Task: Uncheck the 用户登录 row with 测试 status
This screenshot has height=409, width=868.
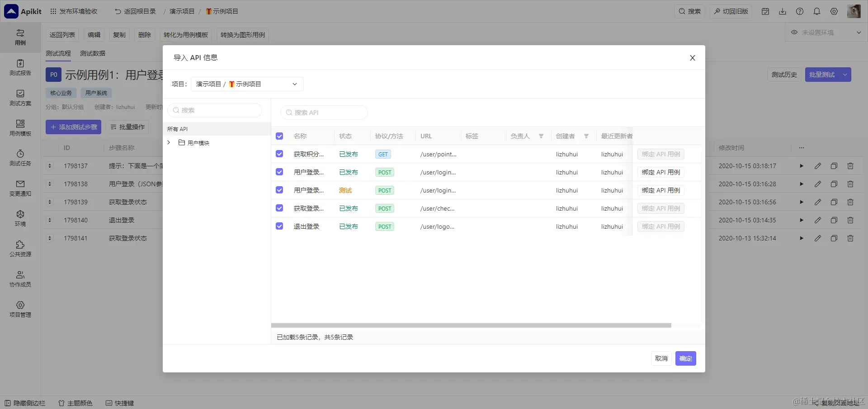Action: point(279,190)
